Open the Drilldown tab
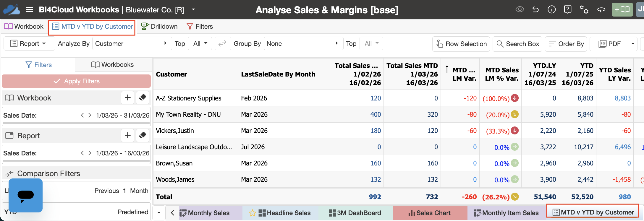Viewport: 644px width, 221px height. (x=159, y=27)
